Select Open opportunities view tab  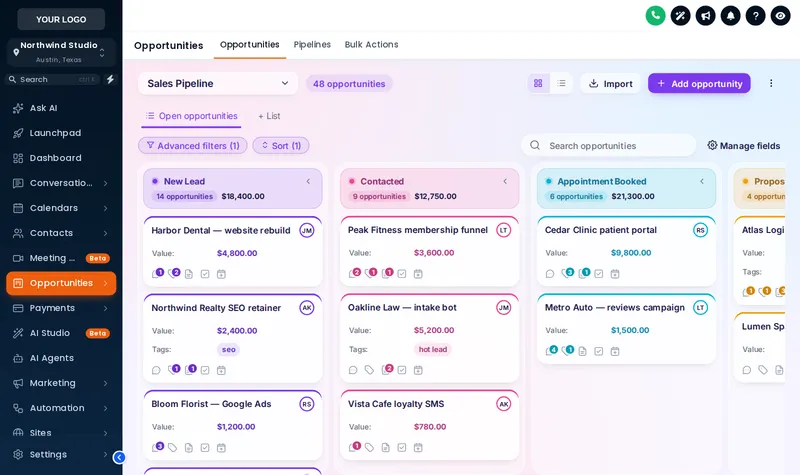pos(191,116)
